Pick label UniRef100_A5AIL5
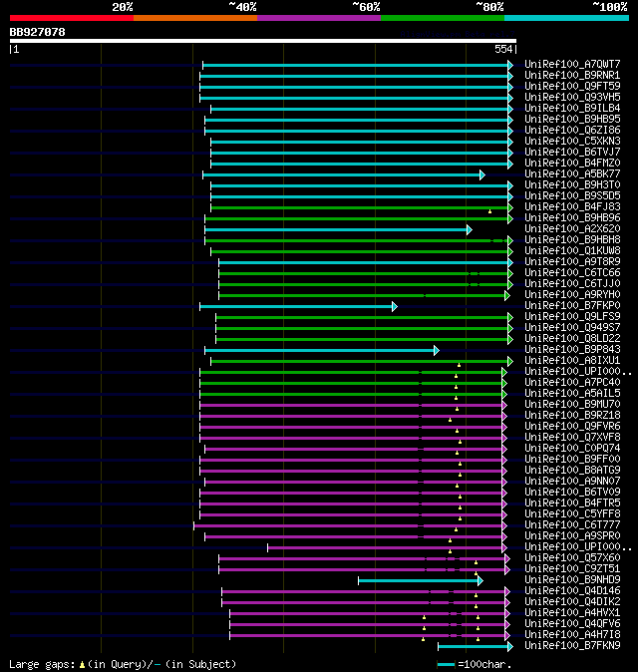Image resolution: width=638 pixels, height=672 pixels. (572, 394)
